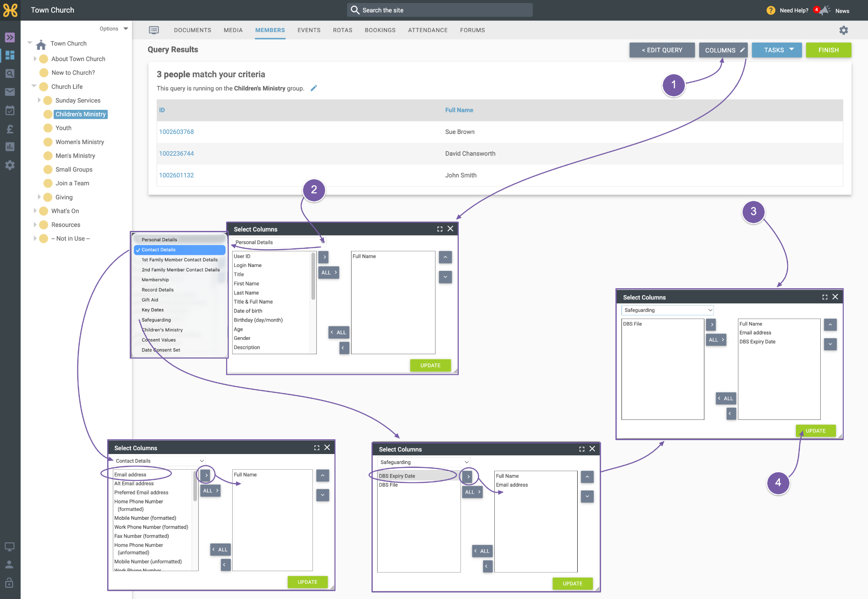Image resolution: width=868 pixels, height=599 pixels.
Task: Click the Personal Details list scrollbar
Action: [313, 277]
